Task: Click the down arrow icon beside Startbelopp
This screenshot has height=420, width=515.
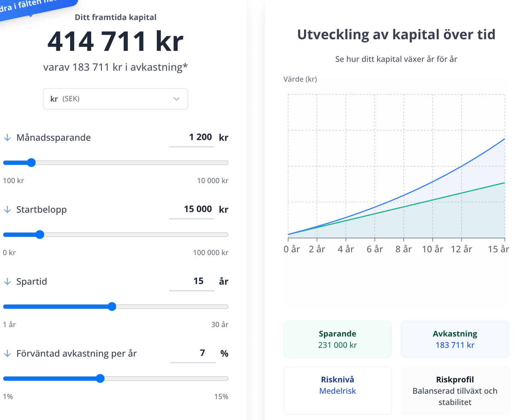Action: 7,209
